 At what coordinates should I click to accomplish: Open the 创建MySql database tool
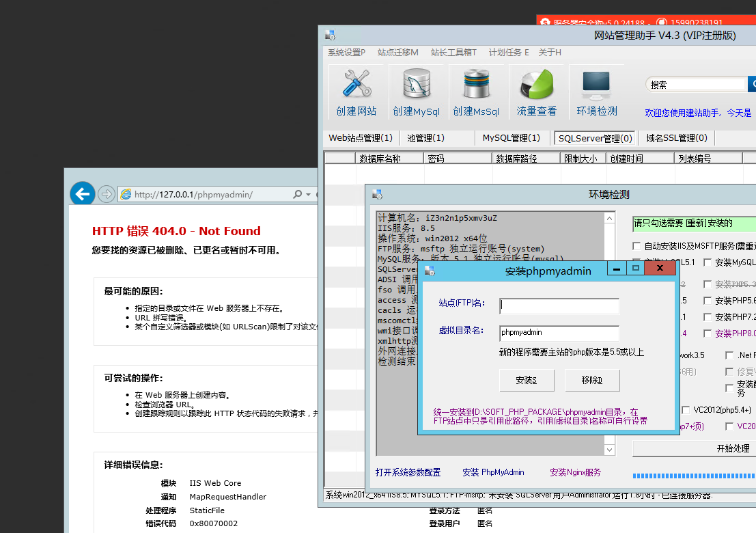tap(416, 92)
